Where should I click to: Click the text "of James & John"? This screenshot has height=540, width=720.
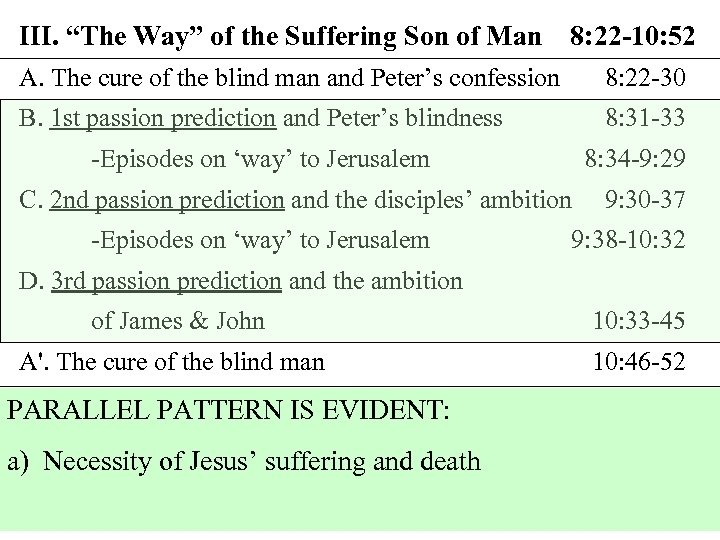(178, 321)
